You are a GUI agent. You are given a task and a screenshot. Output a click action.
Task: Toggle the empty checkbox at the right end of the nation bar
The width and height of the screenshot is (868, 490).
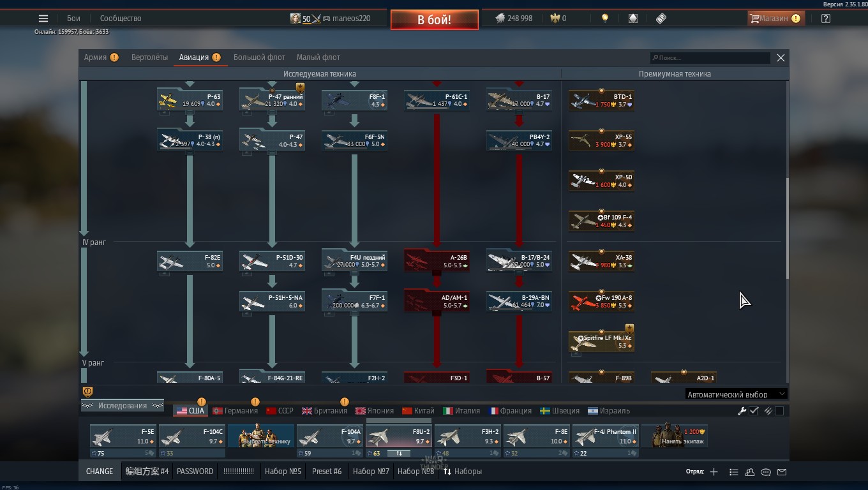point(779,411)
